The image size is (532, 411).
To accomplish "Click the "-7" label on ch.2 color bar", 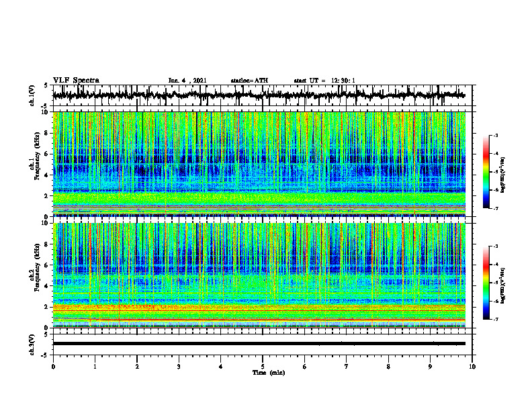I will pos(495,319).
